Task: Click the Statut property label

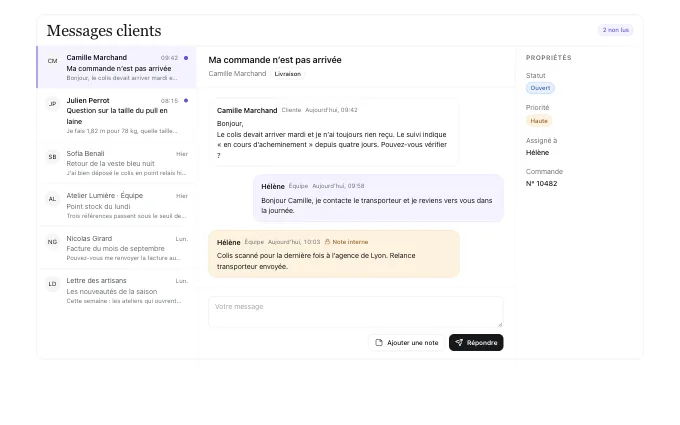Action: [536, 75]
